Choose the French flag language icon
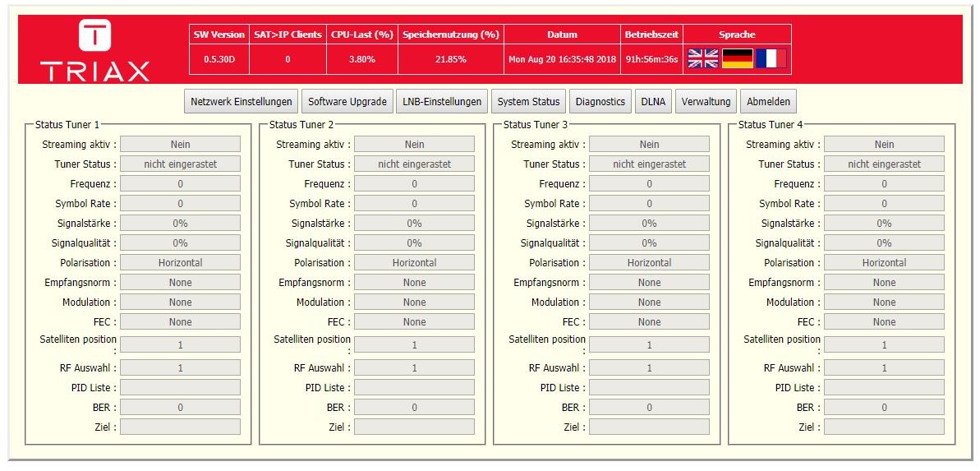 pos(771,59)
